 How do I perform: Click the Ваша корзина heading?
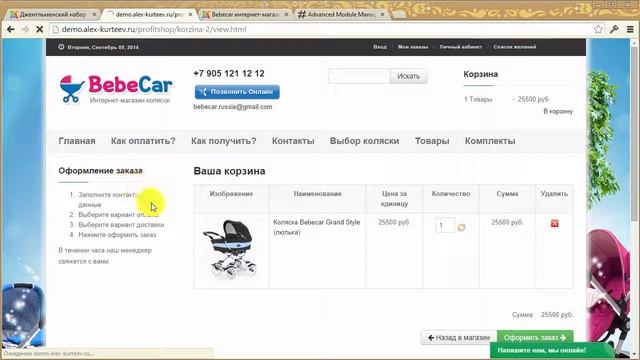pyautogui.click(x=229, y=171)
